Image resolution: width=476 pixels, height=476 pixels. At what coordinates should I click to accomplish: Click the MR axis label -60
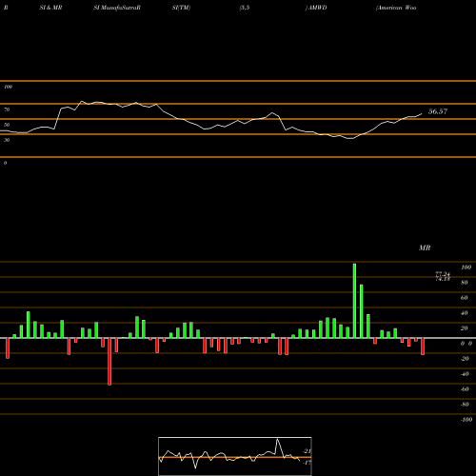click(x=465, y=389)
